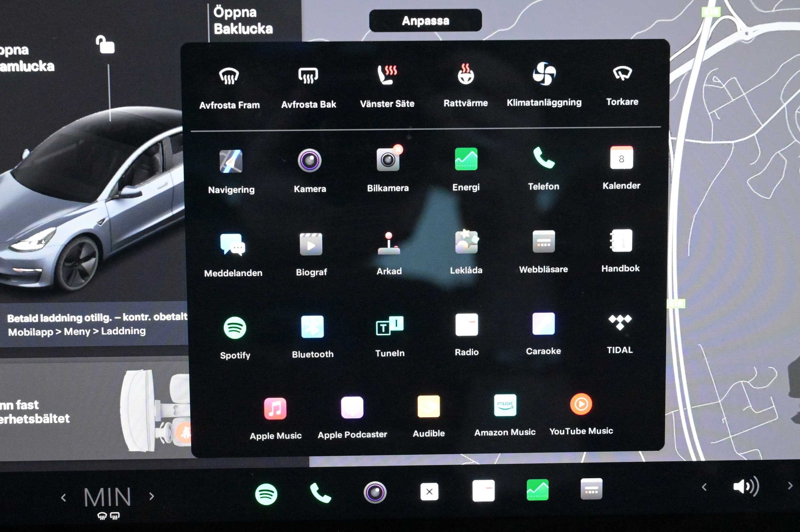
Task: Tap the Radio icon in bottom dock
Action: [483, 491]
